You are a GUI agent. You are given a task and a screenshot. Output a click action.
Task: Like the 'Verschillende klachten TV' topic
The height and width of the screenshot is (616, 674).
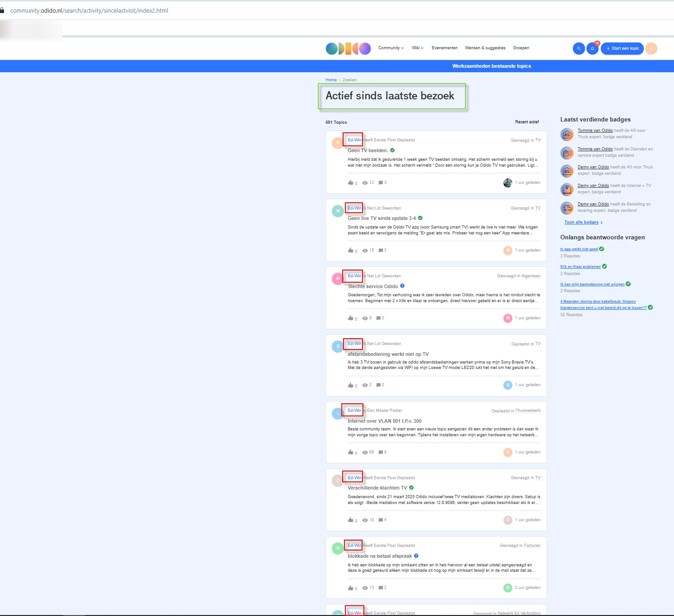[351, 520]
